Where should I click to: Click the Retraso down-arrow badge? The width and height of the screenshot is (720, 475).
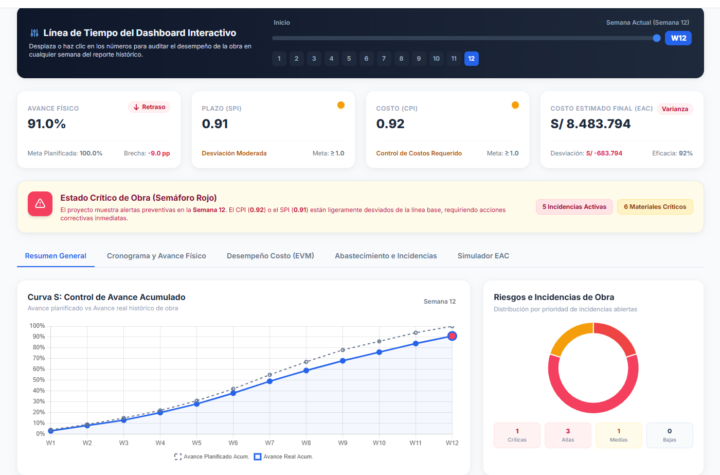click(149, 107)
